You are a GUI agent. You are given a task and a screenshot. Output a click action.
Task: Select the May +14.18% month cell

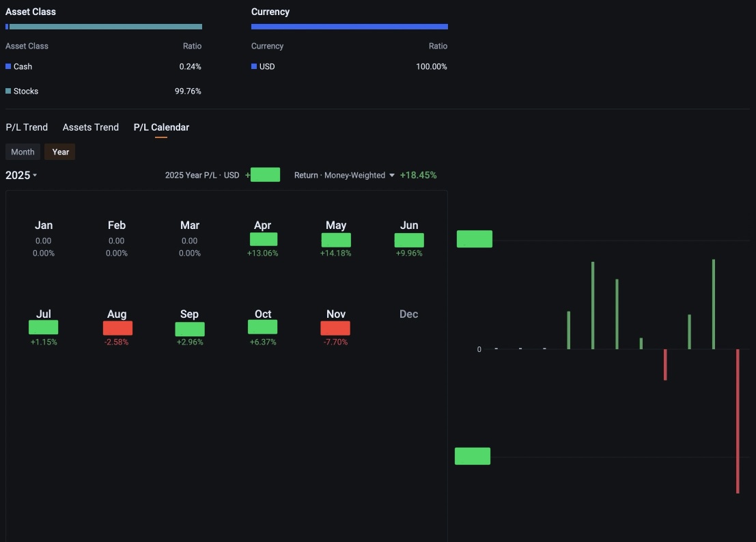pos(336,239)
